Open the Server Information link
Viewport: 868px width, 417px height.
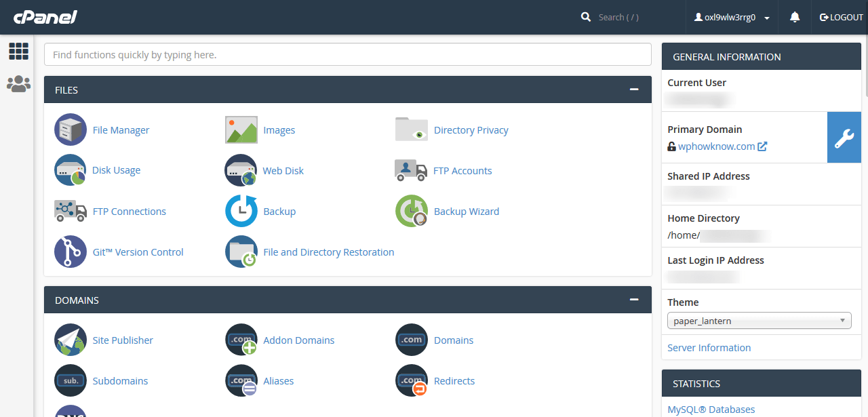point(709,348)
